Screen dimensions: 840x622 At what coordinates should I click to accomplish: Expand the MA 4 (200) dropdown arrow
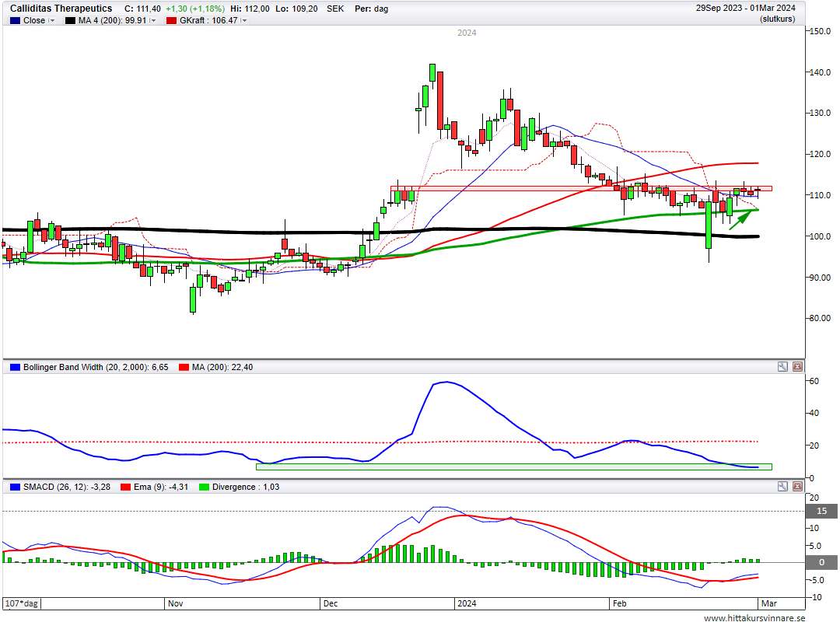pyautogui.click(x=152, y=20)
